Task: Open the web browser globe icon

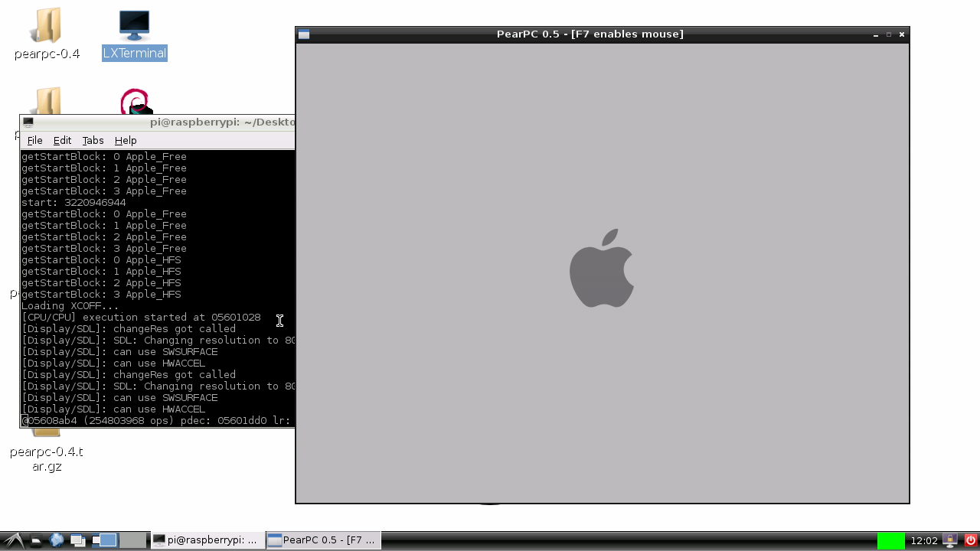Action: 57,540
